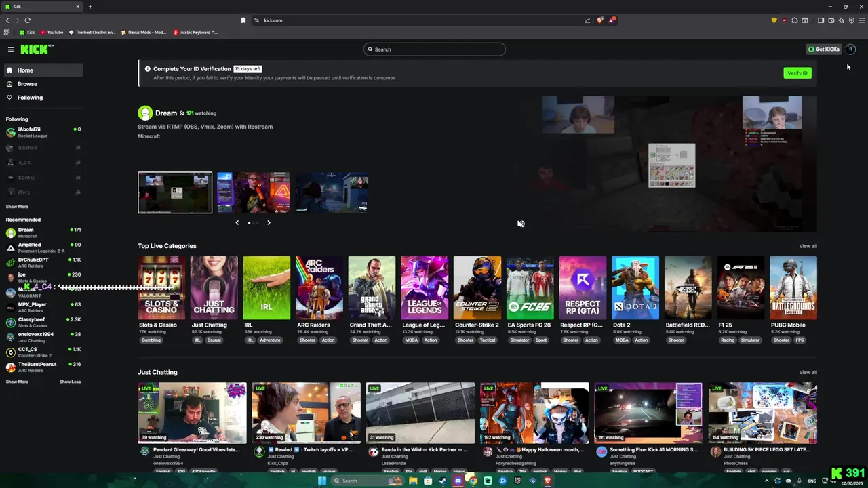Open Pendant Giveaway stream thumbnail
This screenshot has height=488, width=868.
tap(192, 413)
